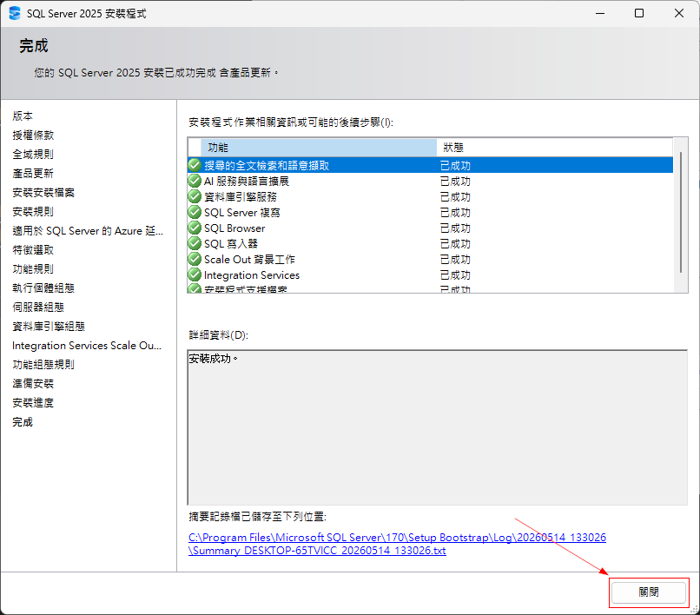Maximize the SQL Server 2025 setup window
Viewport: 700px width, 615px height.
pos(639,13)
